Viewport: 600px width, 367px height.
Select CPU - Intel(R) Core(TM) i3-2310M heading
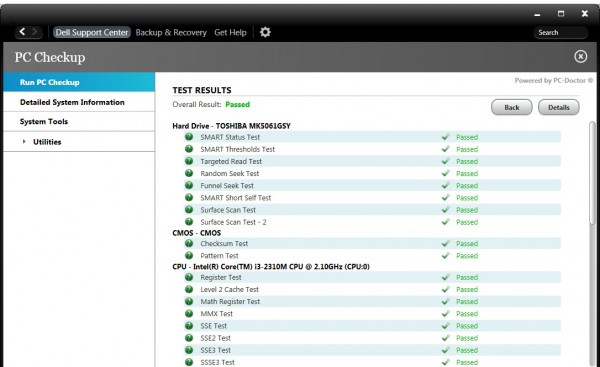[x=271, y=266]
